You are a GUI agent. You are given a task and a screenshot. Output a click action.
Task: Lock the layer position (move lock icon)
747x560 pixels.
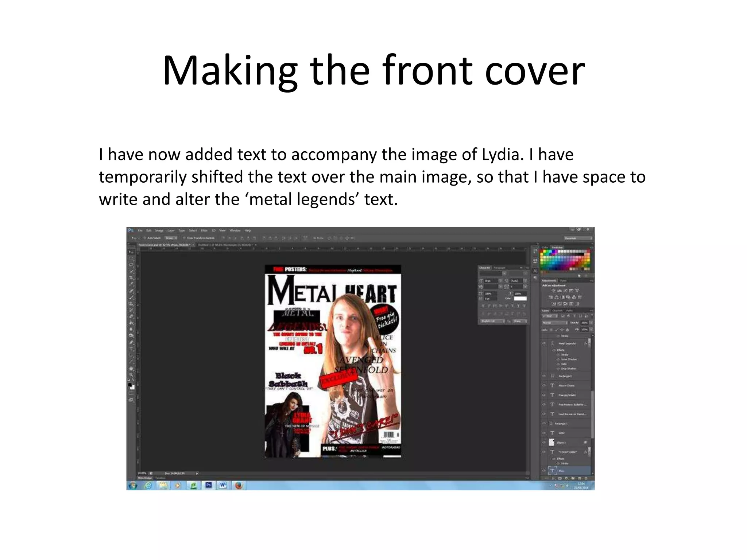(562, 330)
